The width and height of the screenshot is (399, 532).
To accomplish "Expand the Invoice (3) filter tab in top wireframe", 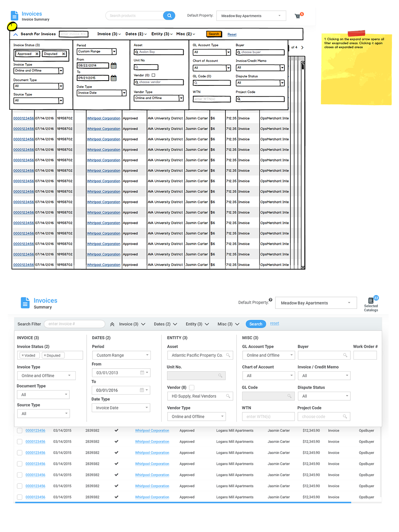I will 109,34.
